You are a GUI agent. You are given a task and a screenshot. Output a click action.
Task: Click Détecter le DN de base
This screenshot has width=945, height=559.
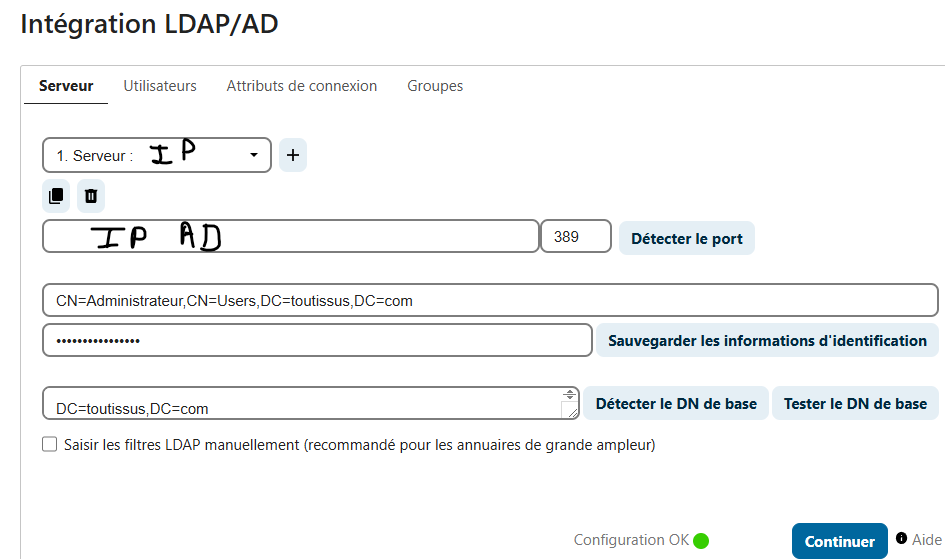point(676,404)
